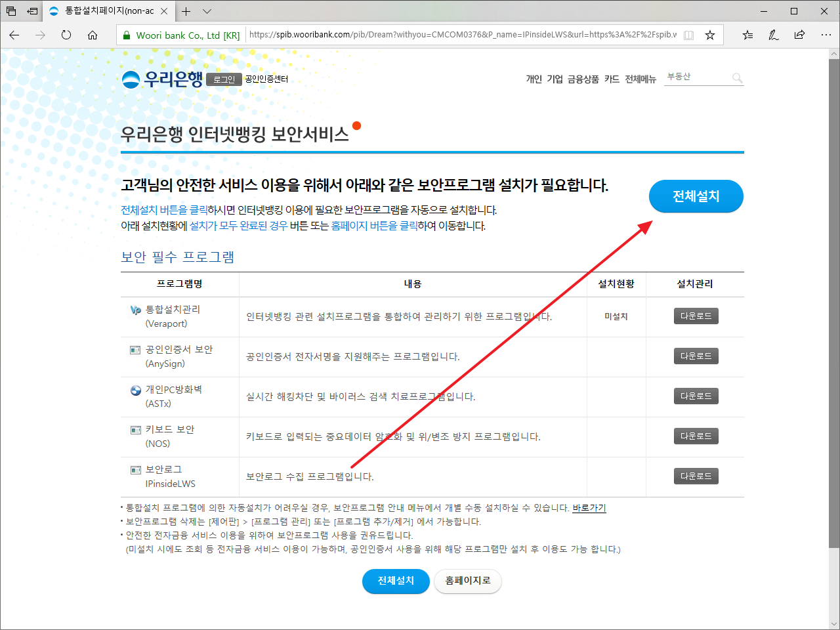Open the 금융상품 menu
The width and height of the screenshot is (840, 630).
[x=583, y=79]
